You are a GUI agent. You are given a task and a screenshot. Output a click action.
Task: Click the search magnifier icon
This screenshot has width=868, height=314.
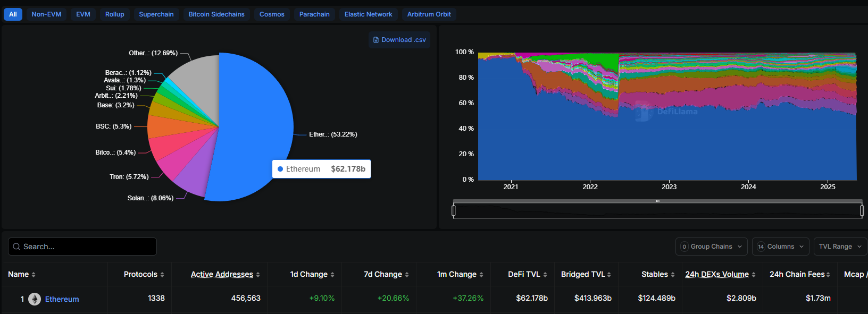(x=16, y=247)
